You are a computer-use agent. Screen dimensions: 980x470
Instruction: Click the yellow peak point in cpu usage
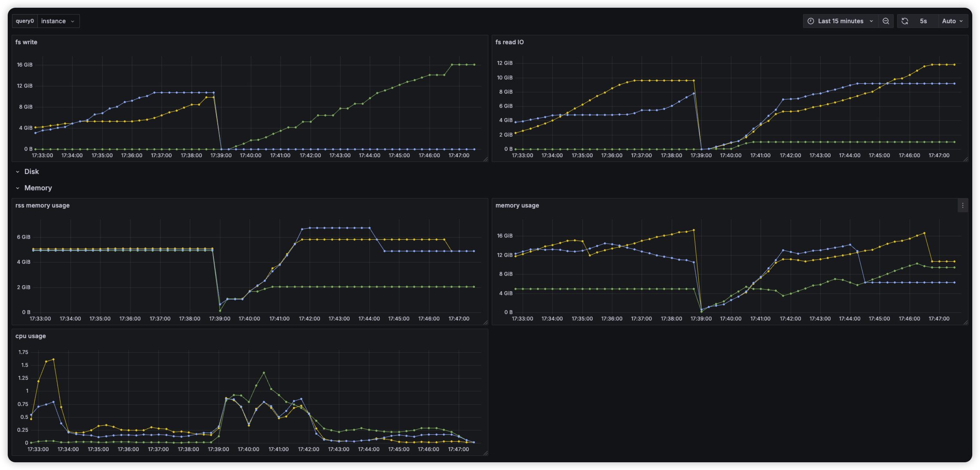click(53, 359)
